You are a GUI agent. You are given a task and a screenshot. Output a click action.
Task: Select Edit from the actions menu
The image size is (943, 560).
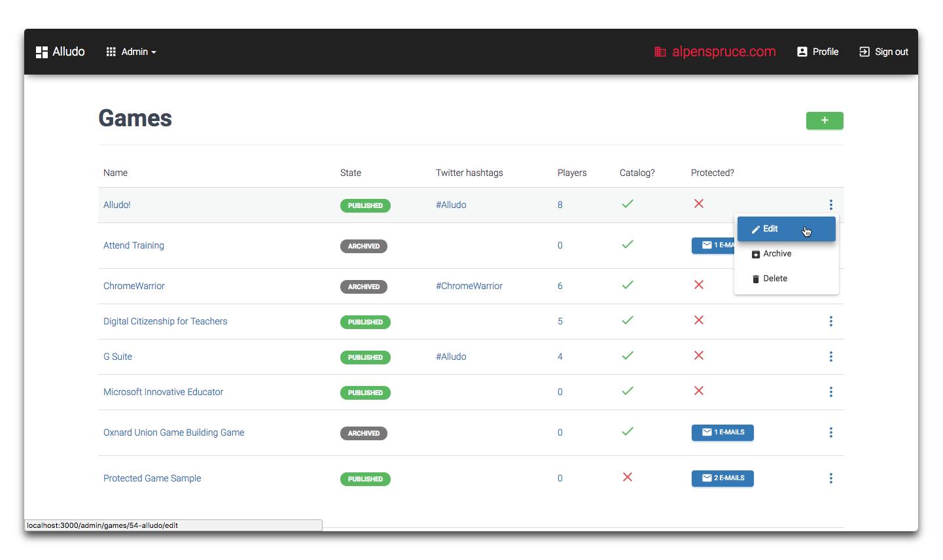pos(787,229)
